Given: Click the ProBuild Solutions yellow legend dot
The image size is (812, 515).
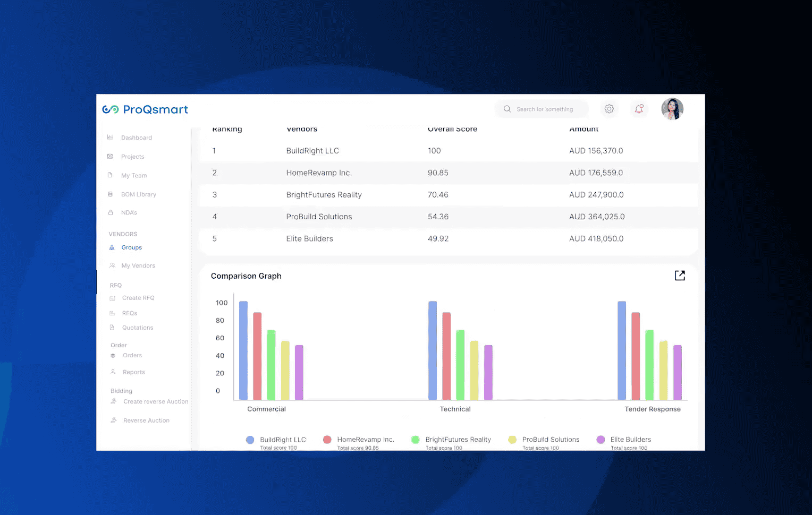Looking at the screenshot, I should 512,440.
